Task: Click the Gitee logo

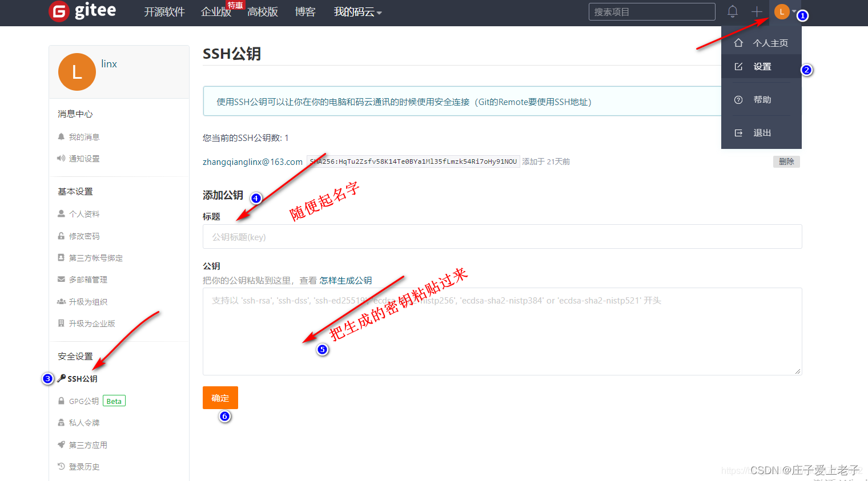Action: click(83, 11)
